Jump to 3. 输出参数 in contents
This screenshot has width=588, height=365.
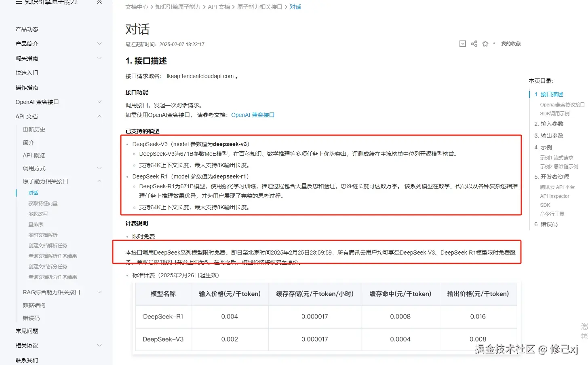[x=548, y=136]
